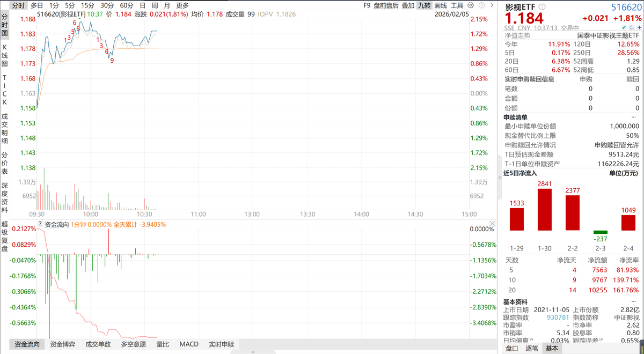Open more options in 基本资料 section
The image size is (644, 354).
(636, 301)
